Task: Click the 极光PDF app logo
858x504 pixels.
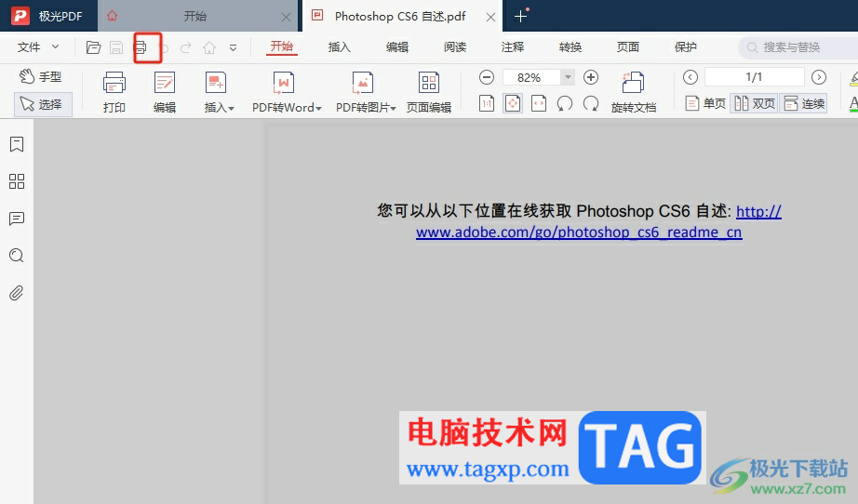Action: point(20,16)
